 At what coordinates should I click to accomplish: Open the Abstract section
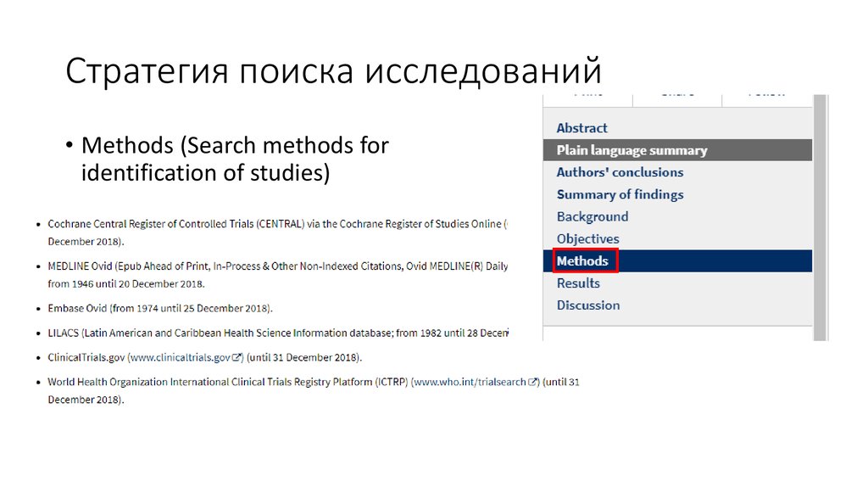581,128
